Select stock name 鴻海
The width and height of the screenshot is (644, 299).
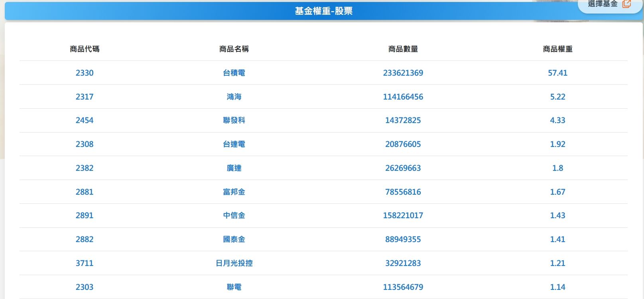point(234,97)
